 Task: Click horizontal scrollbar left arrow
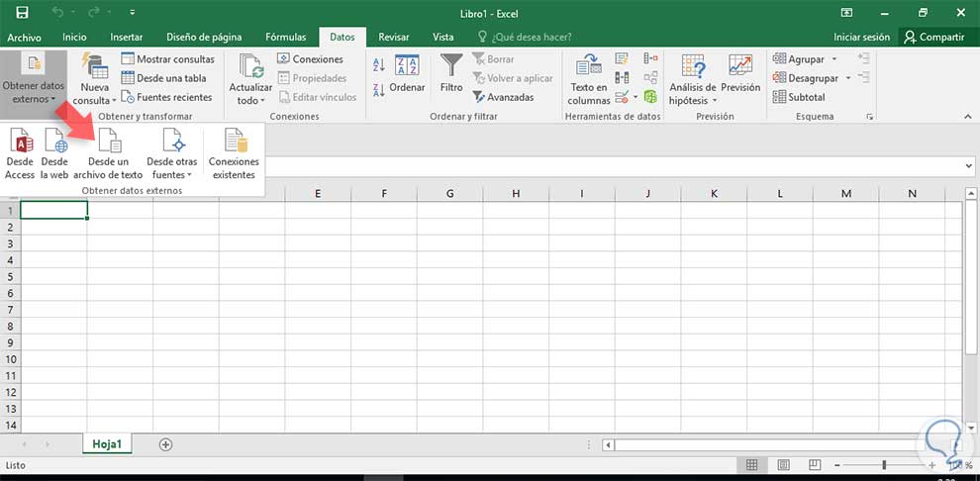click(x=607, y=445)
